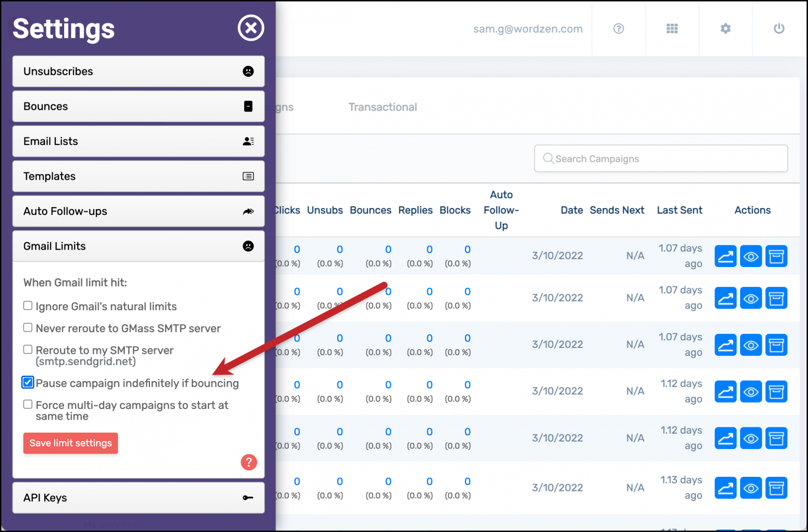
Task: Open the Unsubscribes settings section
Action: (x=138, y=71)
